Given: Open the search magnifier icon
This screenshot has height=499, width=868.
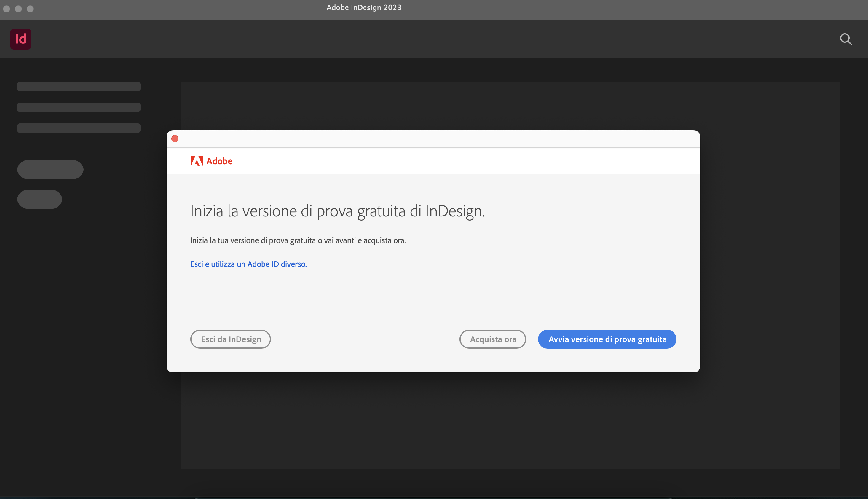Looking at the screenshot, I should 846,39.
